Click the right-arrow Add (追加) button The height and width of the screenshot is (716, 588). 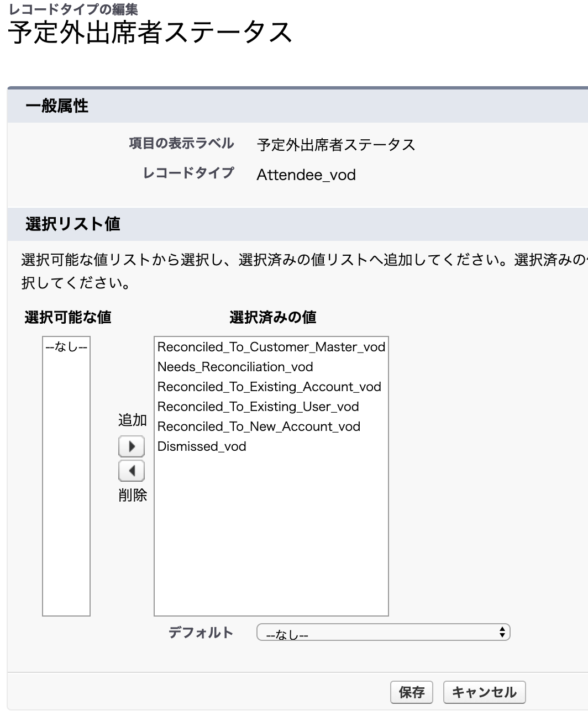132,446
